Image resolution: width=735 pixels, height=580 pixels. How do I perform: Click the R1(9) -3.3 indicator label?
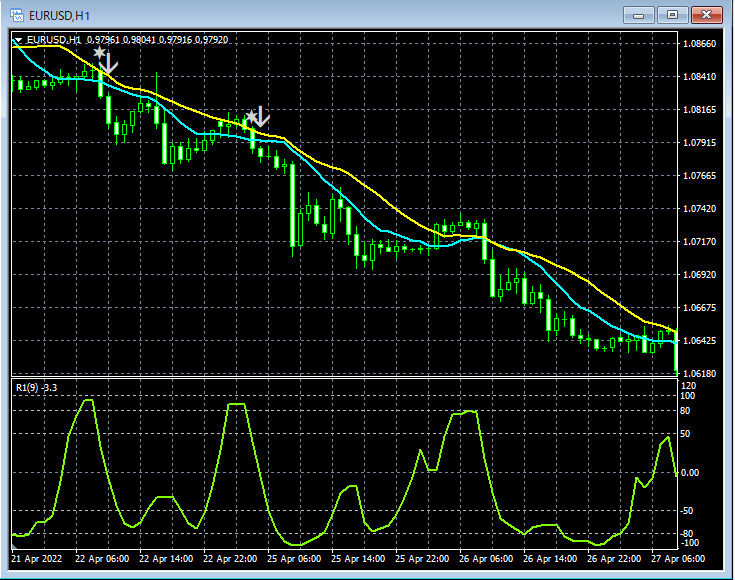37,387
